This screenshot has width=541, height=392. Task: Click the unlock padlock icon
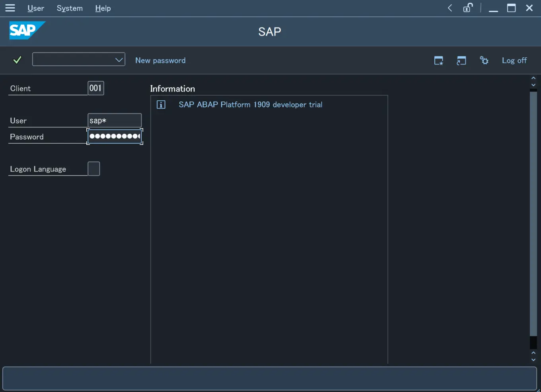click(468, 8)
